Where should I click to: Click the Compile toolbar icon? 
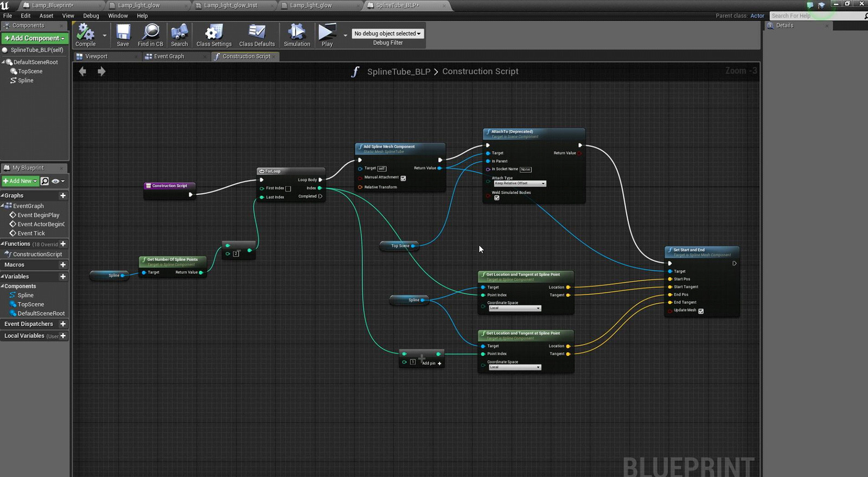click(85, 35)
